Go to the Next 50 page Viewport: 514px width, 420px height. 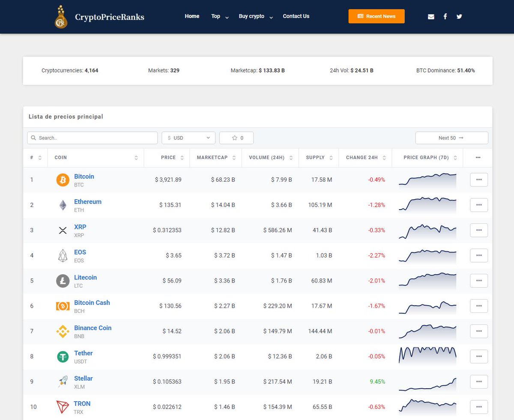(451, 138)
